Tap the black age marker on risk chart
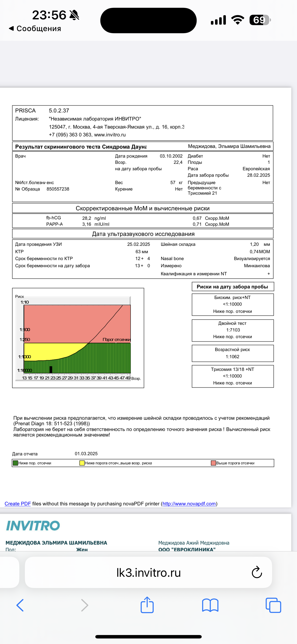Image resolution: width=297 pixels, height=644 pixels. (x=51, y=369)
